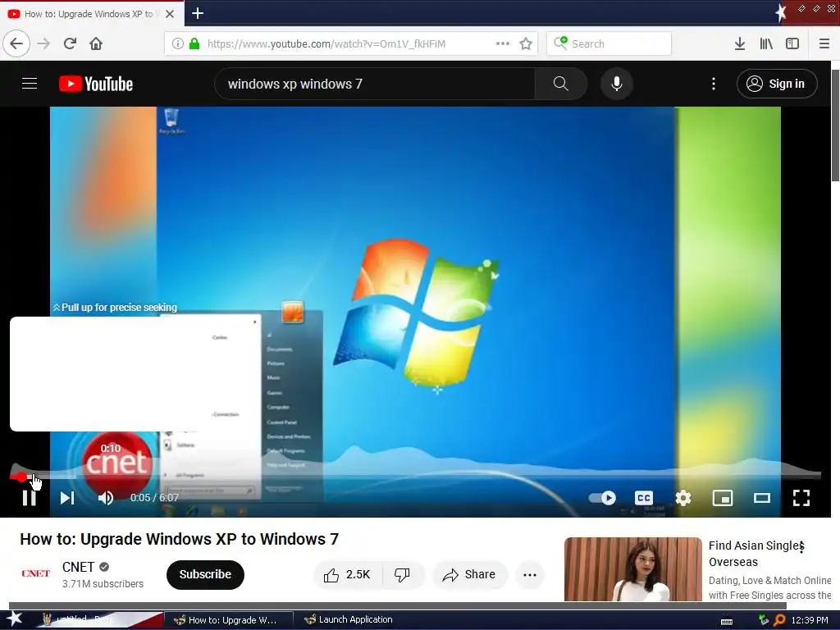Open the CNET channel avatar
This screenshot has width=840, height=630.
point(35,573)
